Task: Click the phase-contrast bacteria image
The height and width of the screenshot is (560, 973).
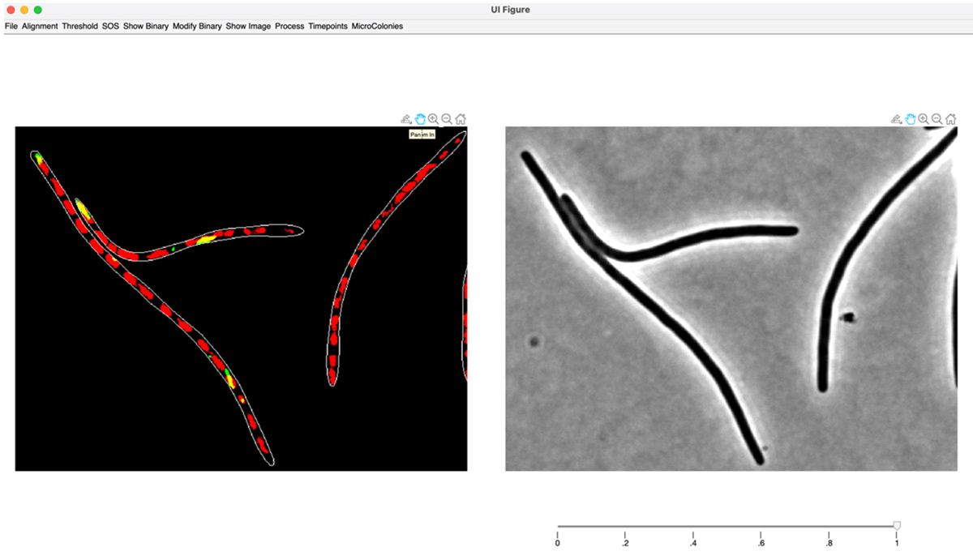Action: point(730,300)
